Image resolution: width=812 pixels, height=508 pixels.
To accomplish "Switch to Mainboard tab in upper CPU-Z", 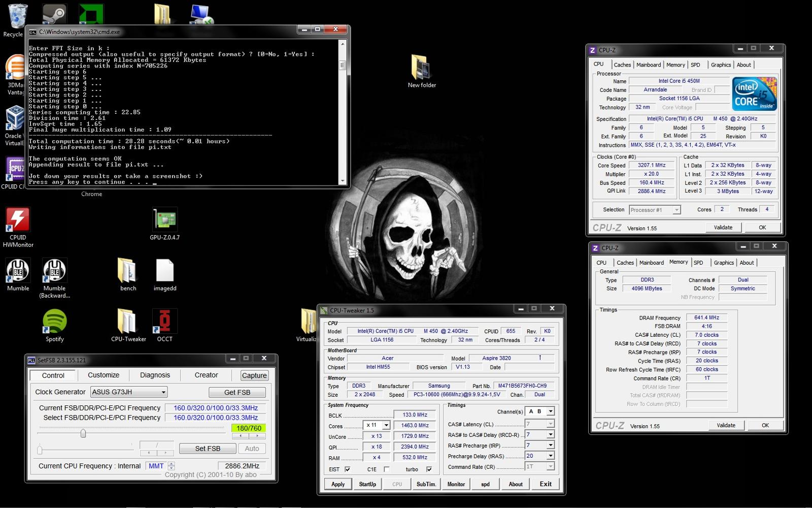I will click(649, 65).
